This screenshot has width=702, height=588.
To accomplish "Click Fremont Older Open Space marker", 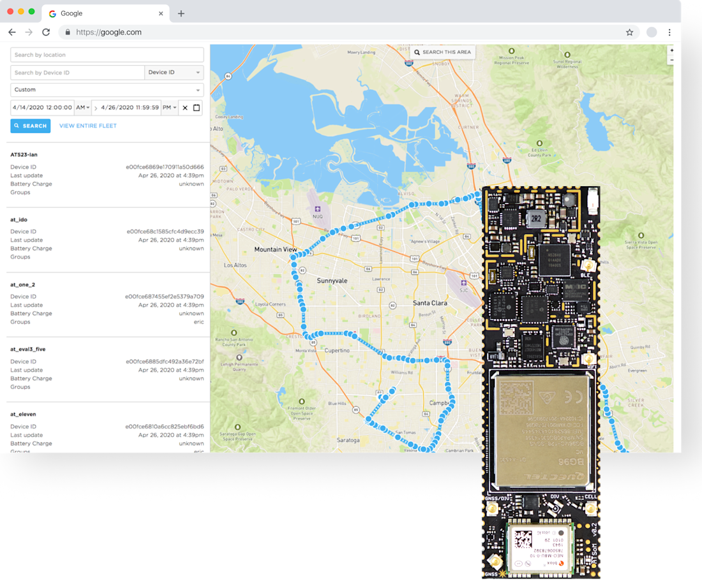I will 302,401.
